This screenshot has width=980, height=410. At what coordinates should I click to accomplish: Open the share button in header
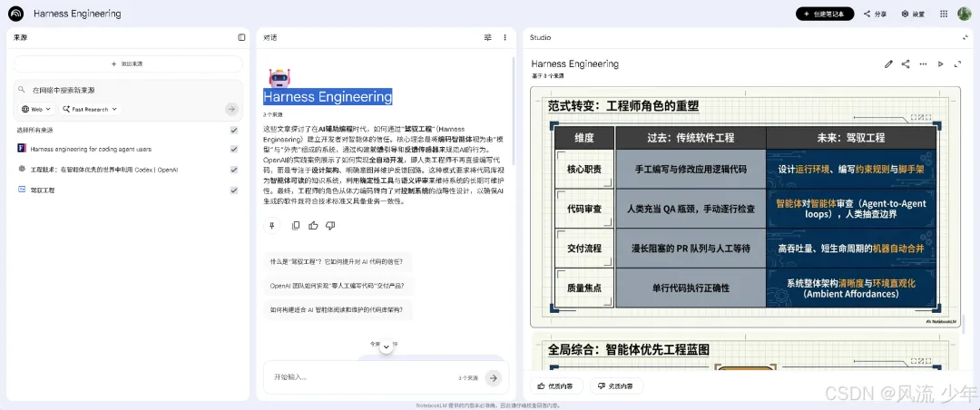click(875, 14)
